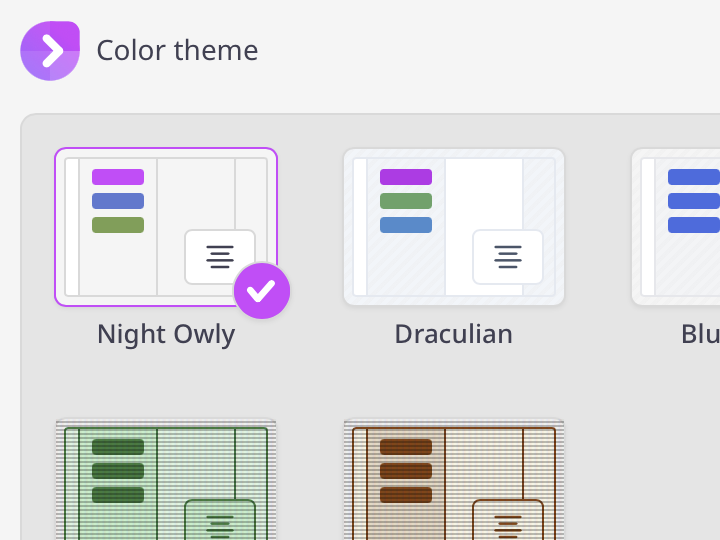Click the purple checkmark badge on Night Owly
This screenshot has width=720, height=540.
click(x=262, y=291)
